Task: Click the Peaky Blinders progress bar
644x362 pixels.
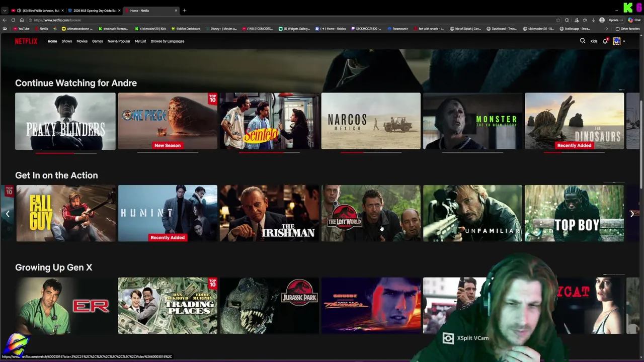Action: [66, 153]
